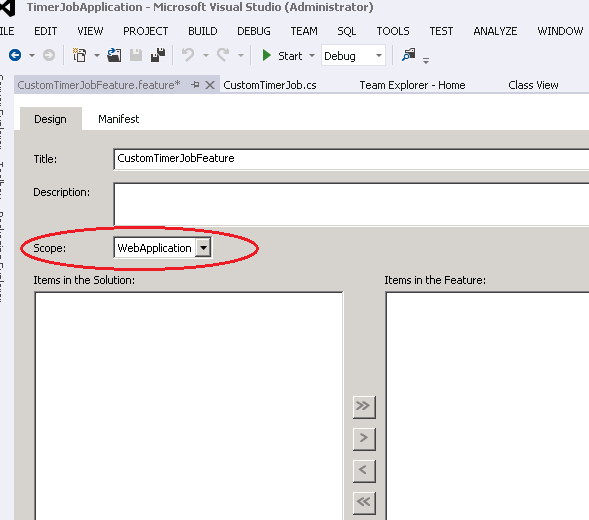589x520 pixels.
Task: Click the Visual Studio logo icon
Action: 7,8
